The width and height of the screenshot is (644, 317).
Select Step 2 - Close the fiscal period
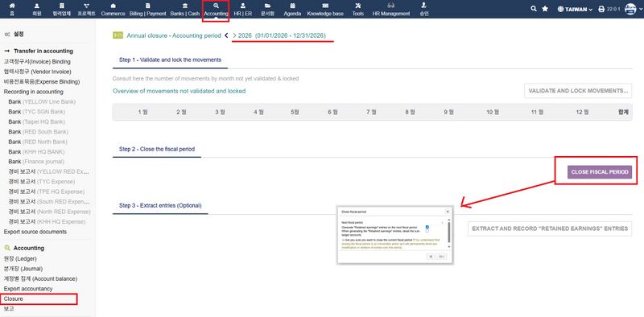pyautogui.click(x=157, y=149)
